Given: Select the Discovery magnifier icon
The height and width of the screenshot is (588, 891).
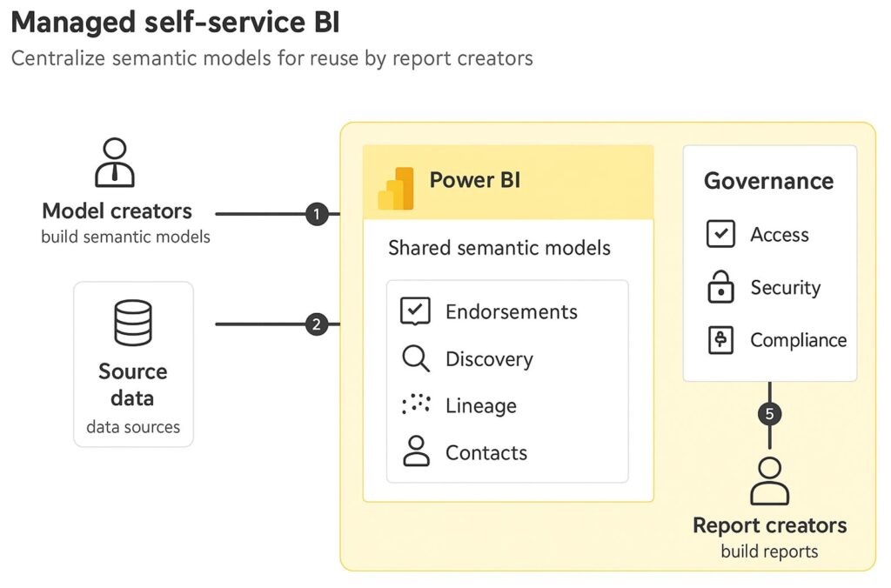Looking at the screenshot, I should click(415, 358).
